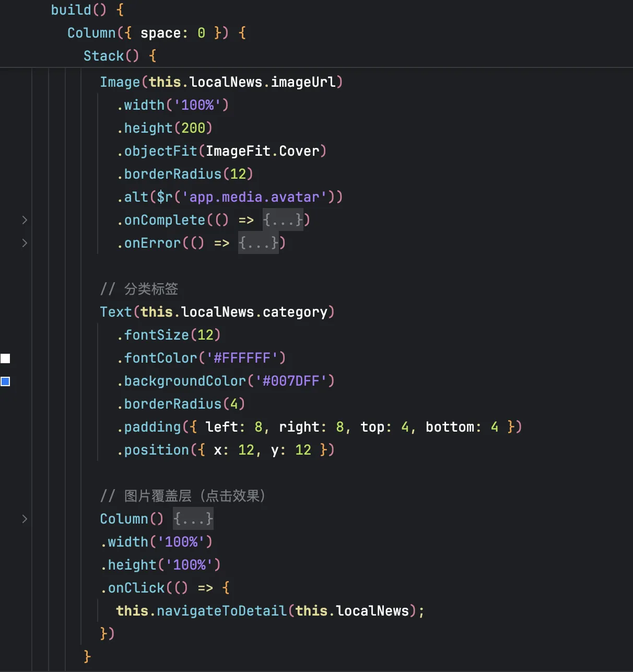Click the '#FFFFFF' string in fontColor
Screen dimensions: 633x672
pyautogui.click(x=242, y=358)
